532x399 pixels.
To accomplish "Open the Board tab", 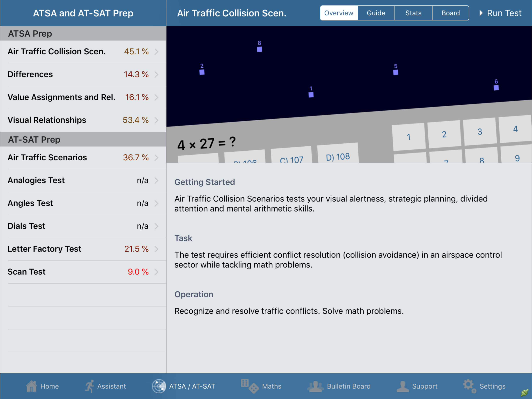I will pyautogui.click(x=450, y=13).
